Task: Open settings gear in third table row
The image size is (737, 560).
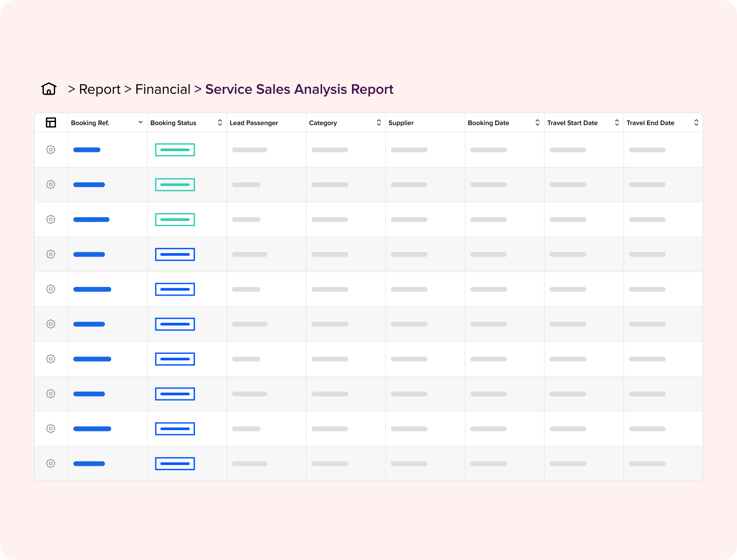Action: tap(51, 219)
